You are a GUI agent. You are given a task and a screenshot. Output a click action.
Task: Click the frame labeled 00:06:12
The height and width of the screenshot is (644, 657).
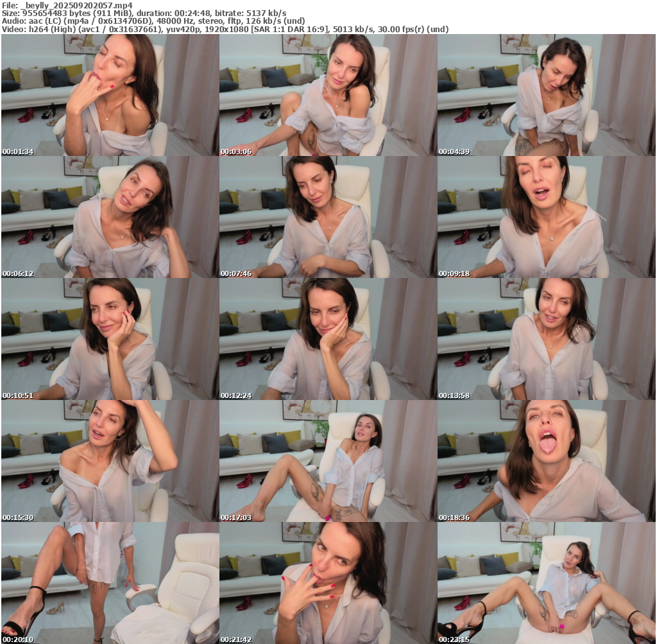110,217
